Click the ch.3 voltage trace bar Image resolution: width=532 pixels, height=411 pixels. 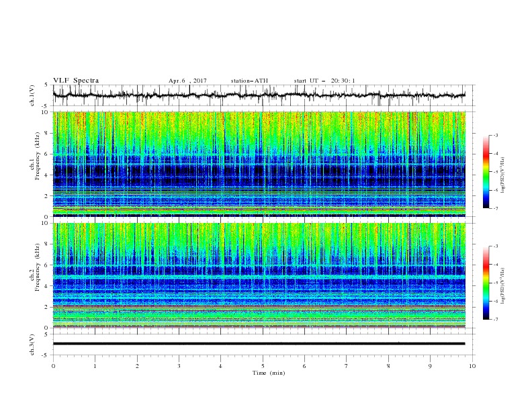pyautogui.click(x=259, y=344)
